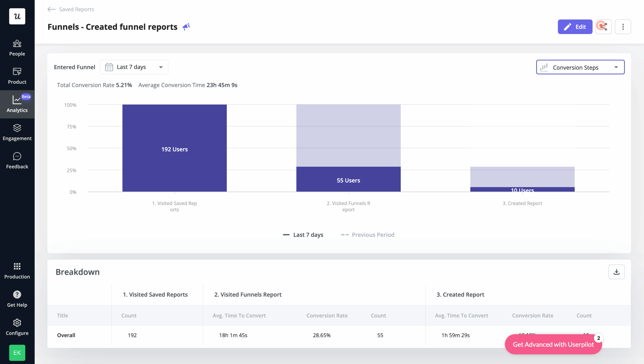Click the Production grid icon
Image resolution: width=644 pixels, height=364 pixels.
[x=17, y=270]
